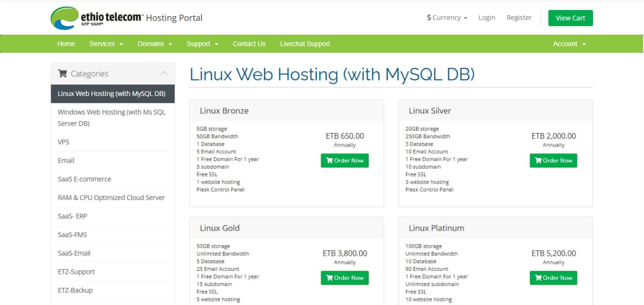
Task: Expand the Support menu
Action: 202,44
